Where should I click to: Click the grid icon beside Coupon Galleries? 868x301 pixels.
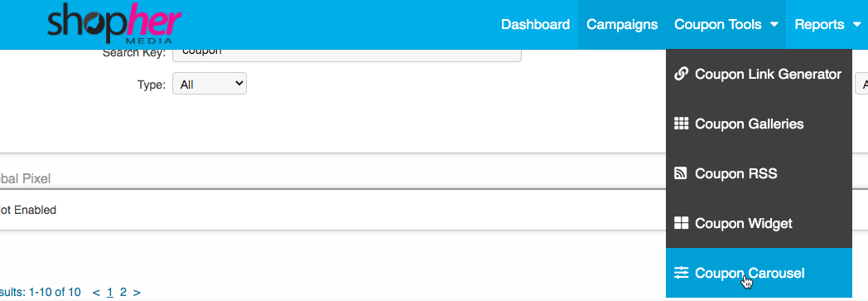(681, 124)
